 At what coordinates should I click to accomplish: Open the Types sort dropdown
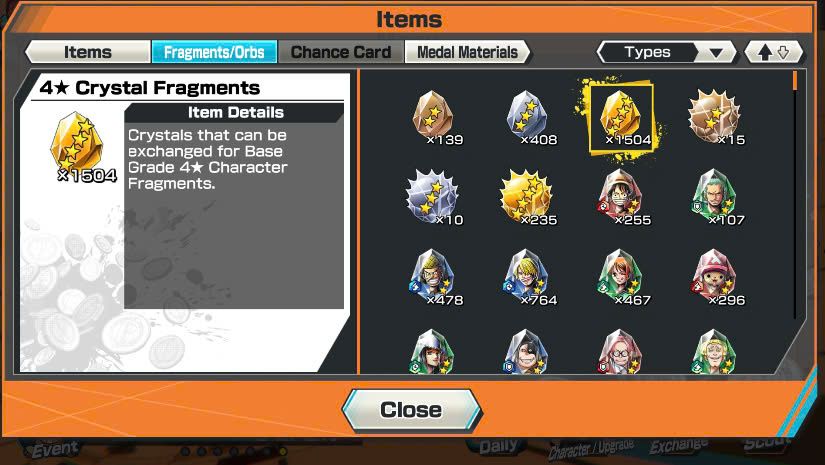tap(666, 53)
